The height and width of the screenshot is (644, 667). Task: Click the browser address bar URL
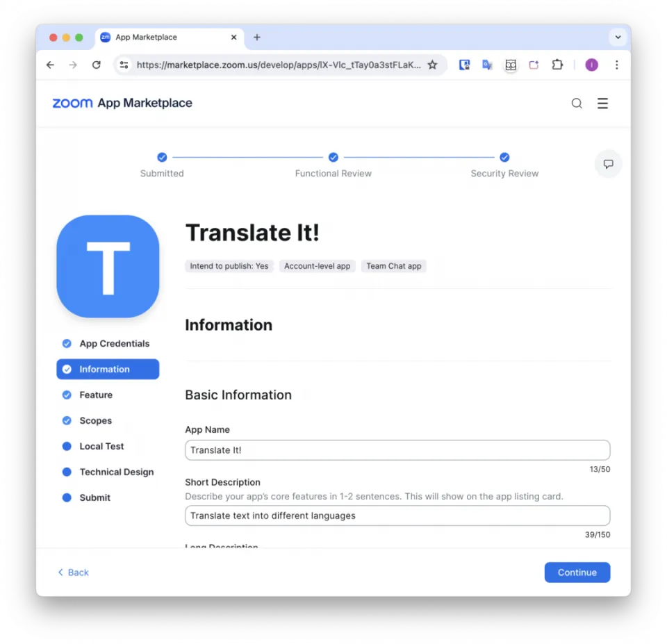pyautogui.click(x=279, y=65)
